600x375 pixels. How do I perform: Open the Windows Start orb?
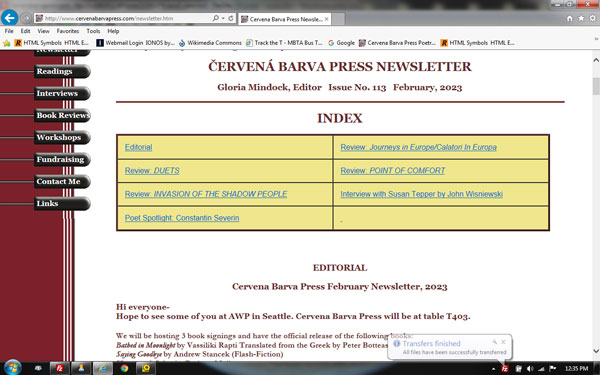[12, 368]
